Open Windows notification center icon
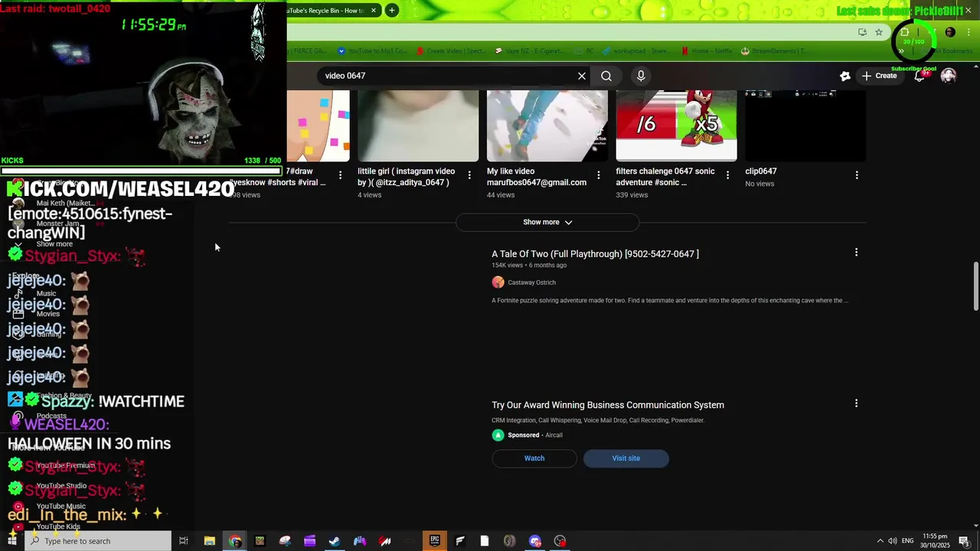The width and height of the screenshot is (980, 551). tap(964, 541)
